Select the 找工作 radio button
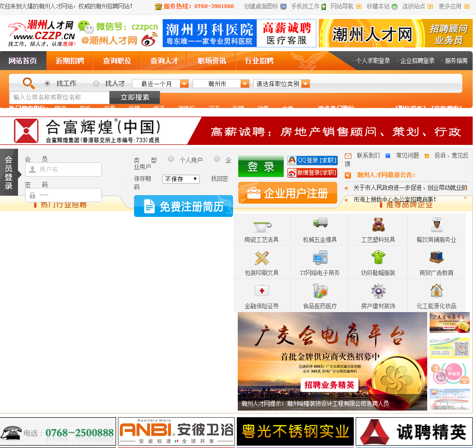Image resolution: width=476 pixels, height=448 pixels. click(x=47, y=83)
